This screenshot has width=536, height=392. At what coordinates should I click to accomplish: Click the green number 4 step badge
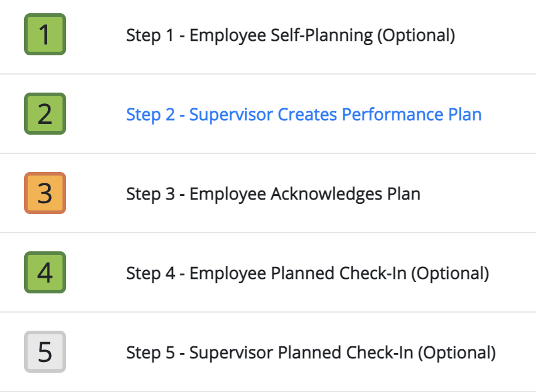(x=45, y=272)
